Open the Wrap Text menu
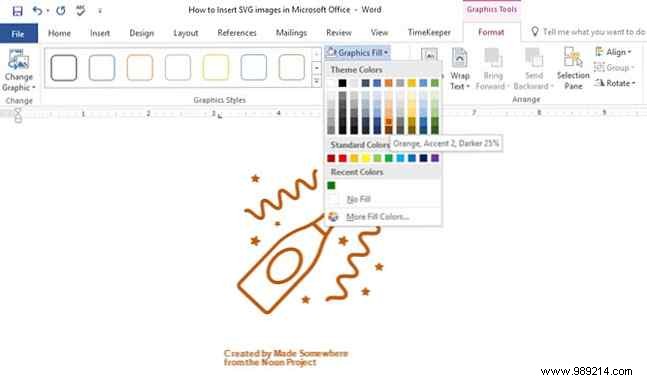 pyautogui.click(x=460, y=69)
